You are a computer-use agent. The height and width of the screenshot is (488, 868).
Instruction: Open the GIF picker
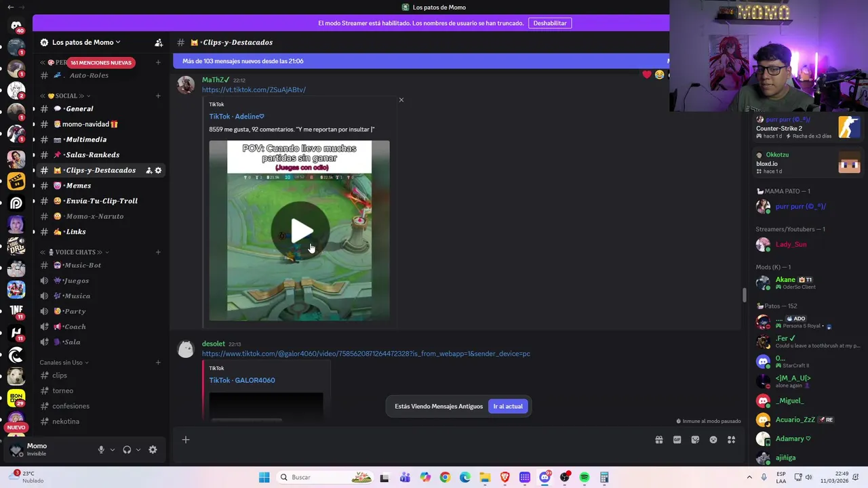point(677,440)
